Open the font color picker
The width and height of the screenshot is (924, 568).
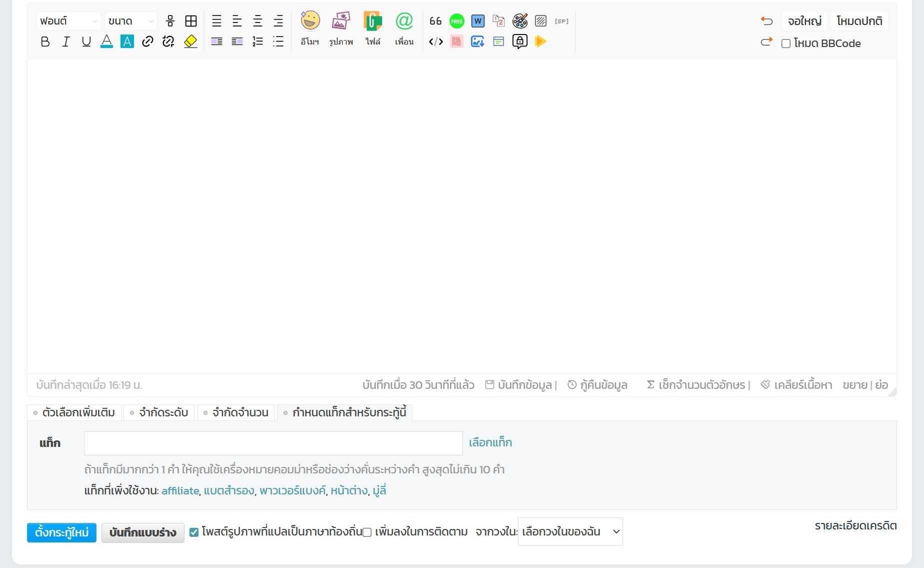(x=106, y=42)
